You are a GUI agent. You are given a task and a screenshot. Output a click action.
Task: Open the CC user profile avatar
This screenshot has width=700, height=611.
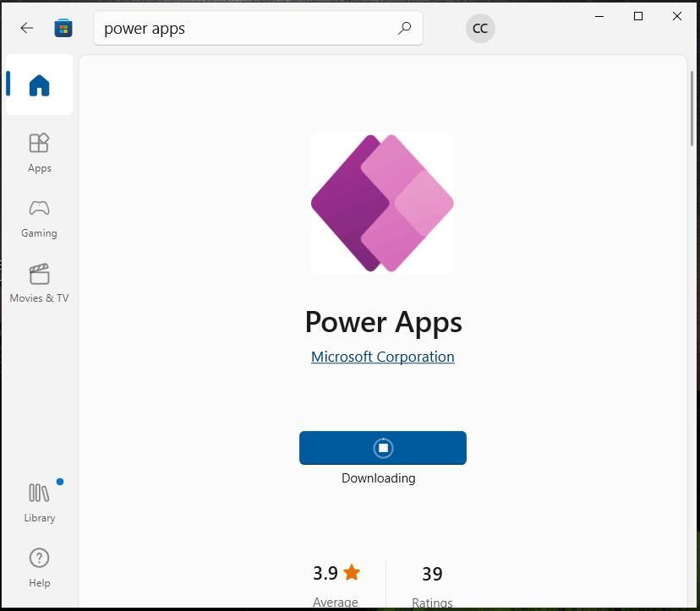point(480,28)
